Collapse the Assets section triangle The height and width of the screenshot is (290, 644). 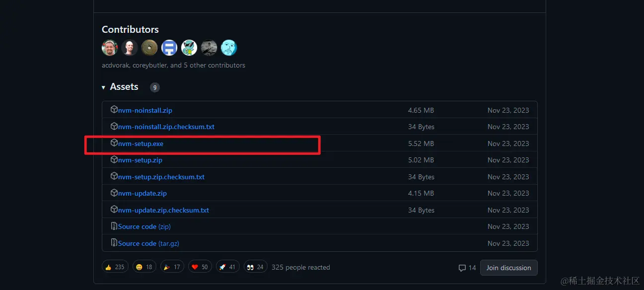pos(104,87)
